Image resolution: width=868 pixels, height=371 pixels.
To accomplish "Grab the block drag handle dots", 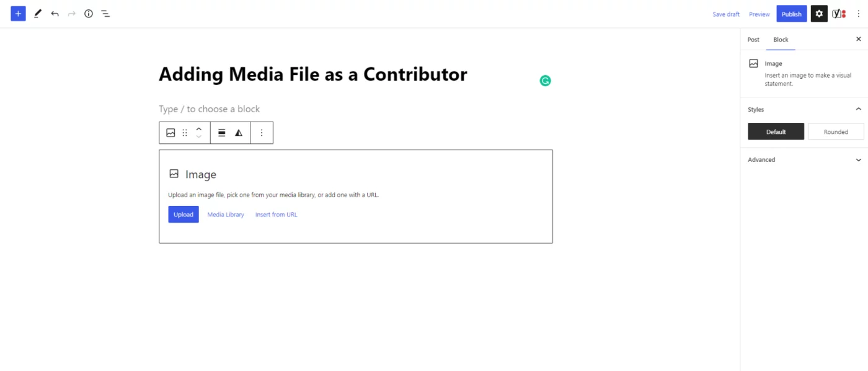I will click(x=185, y=133).
